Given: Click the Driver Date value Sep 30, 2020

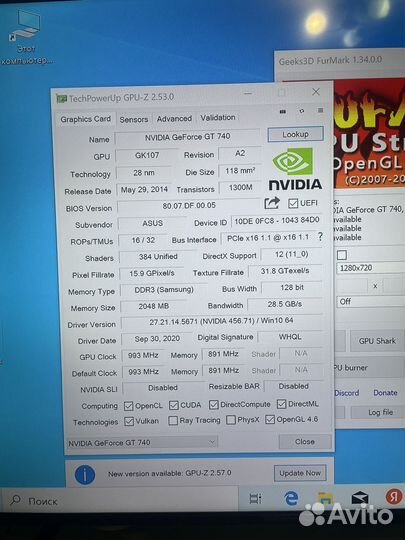Looking at the screenshot, I should (157, 339).
